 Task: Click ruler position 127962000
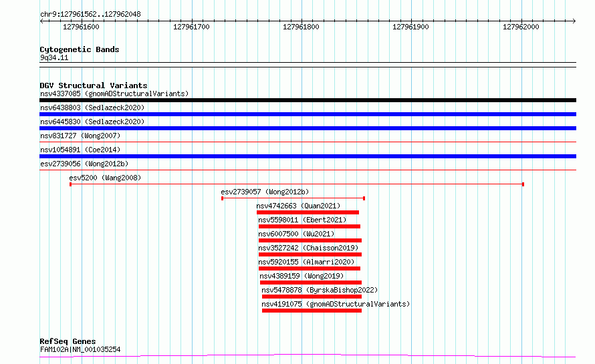[521, 27]
